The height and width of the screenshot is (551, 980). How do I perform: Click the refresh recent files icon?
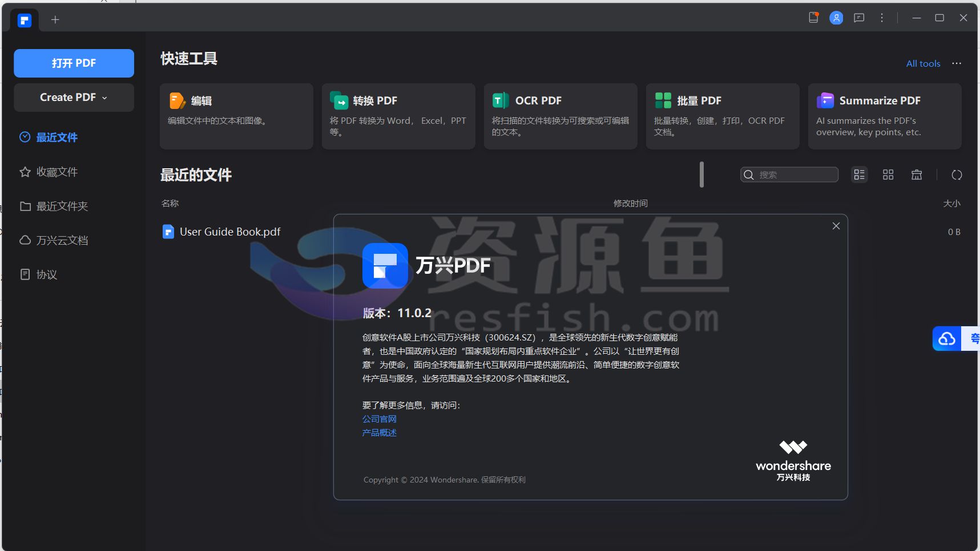(x=957, y=175)
